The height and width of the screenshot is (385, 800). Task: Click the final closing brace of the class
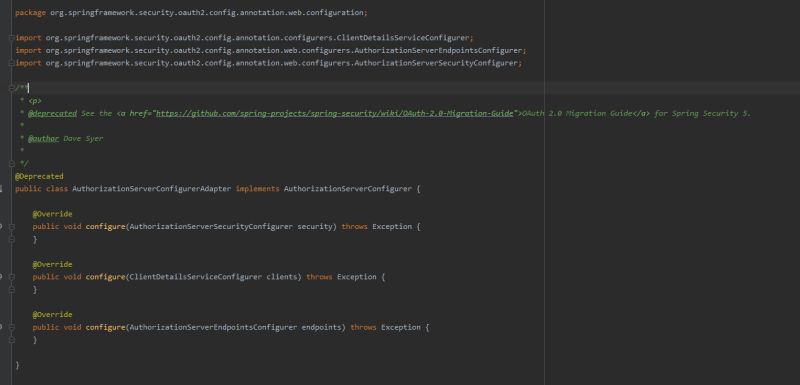click(17, 365)
